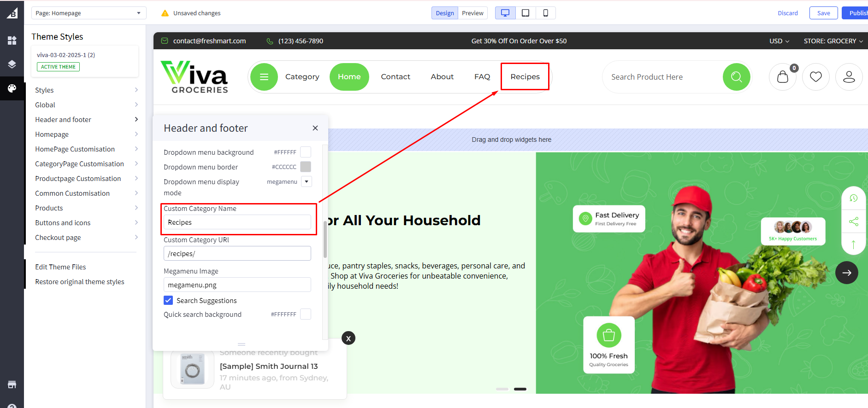Select the Home nav item
The width and height of the screenshot is (868, 408).
349,77
